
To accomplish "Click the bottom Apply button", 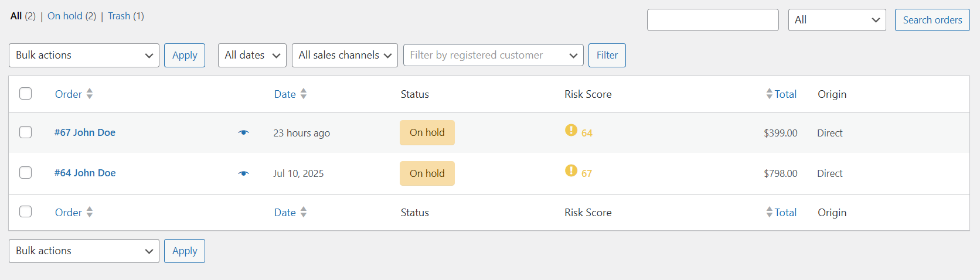I will click(185, 251).
